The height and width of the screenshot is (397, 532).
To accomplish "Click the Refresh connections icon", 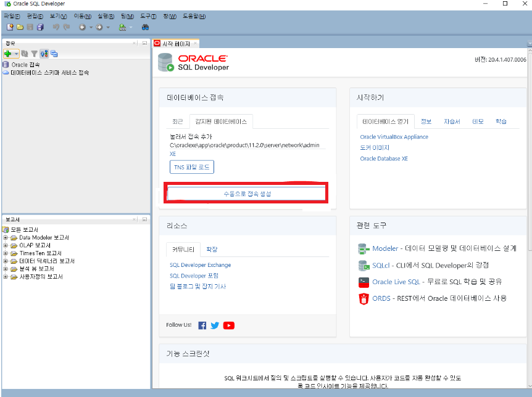I will [x=25, y=54].
